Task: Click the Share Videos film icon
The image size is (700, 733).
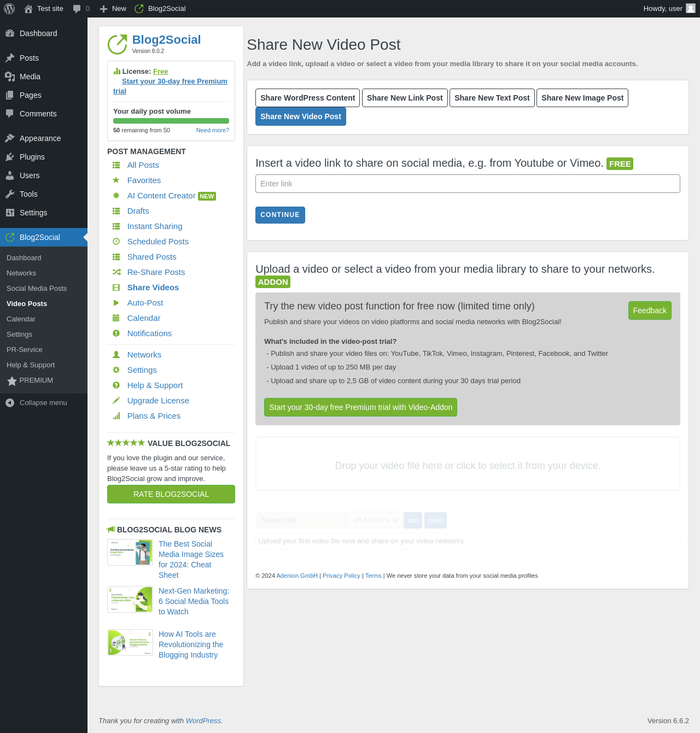Action: [116, 288]
